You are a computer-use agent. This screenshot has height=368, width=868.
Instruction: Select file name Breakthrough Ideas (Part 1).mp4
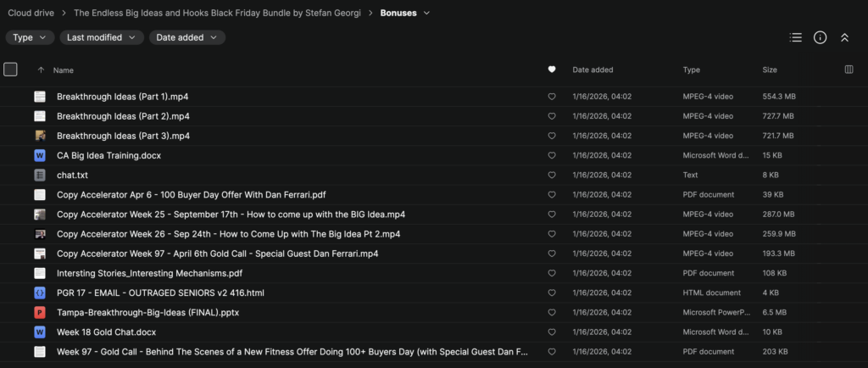click(x=123, y=97)
